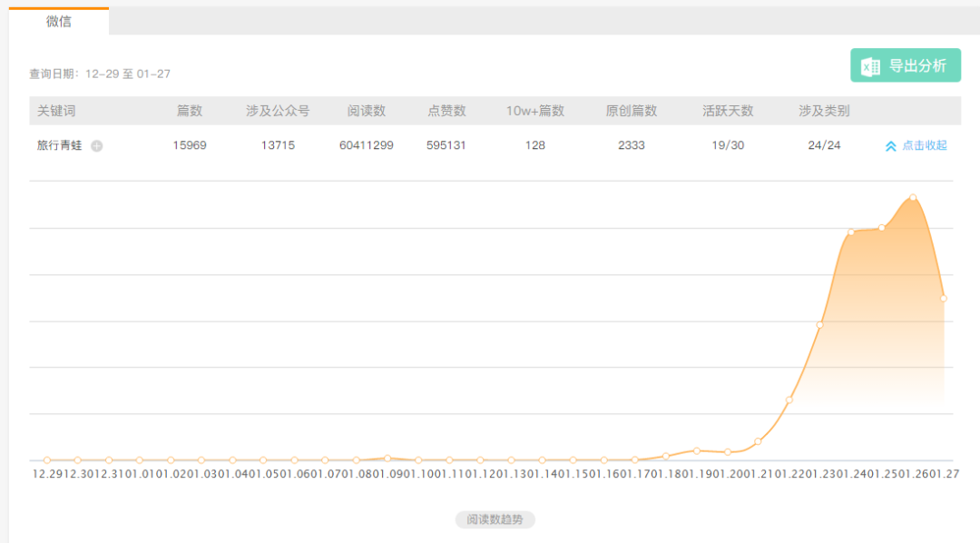Select the chart data point for 01.24

[x=851, y=232]
